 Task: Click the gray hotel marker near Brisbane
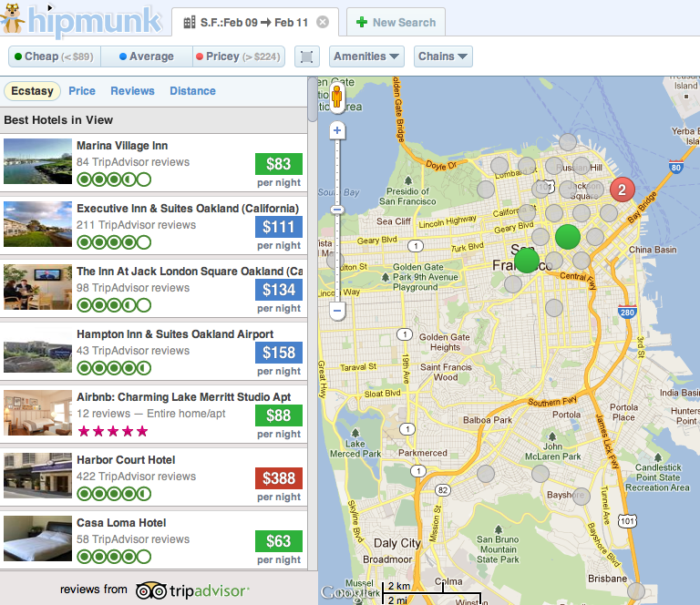(x=635, y=591)
